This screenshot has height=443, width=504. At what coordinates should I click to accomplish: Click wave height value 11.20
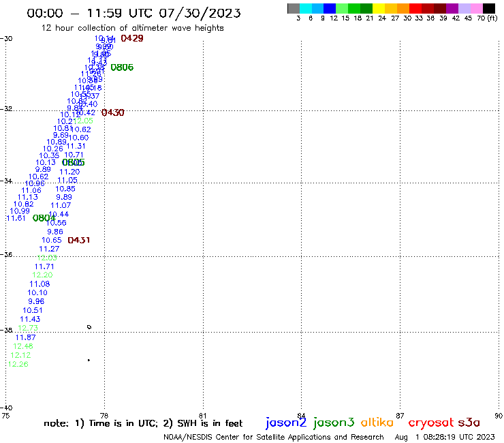coord(69,172)
